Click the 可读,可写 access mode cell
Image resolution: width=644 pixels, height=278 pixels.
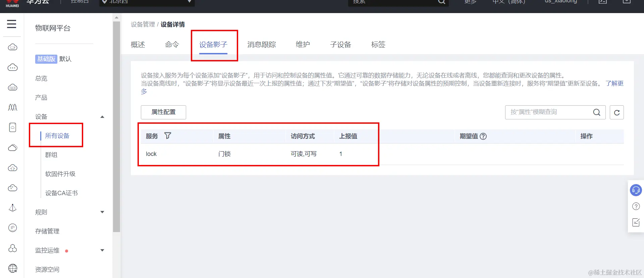pos(304,154)
